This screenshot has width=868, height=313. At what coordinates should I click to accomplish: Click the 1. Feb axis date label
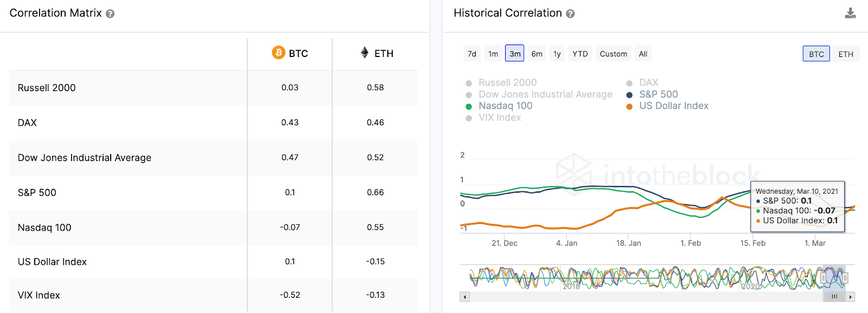click(691, 243)
